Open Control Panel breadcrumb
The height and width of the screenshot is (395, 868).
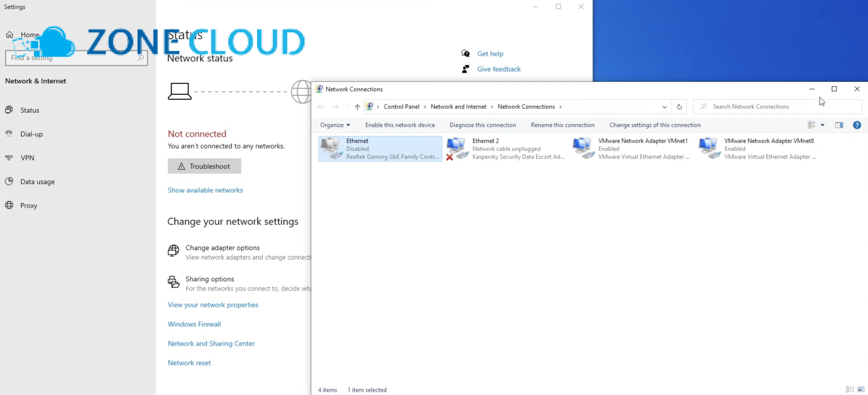point(401,107)
